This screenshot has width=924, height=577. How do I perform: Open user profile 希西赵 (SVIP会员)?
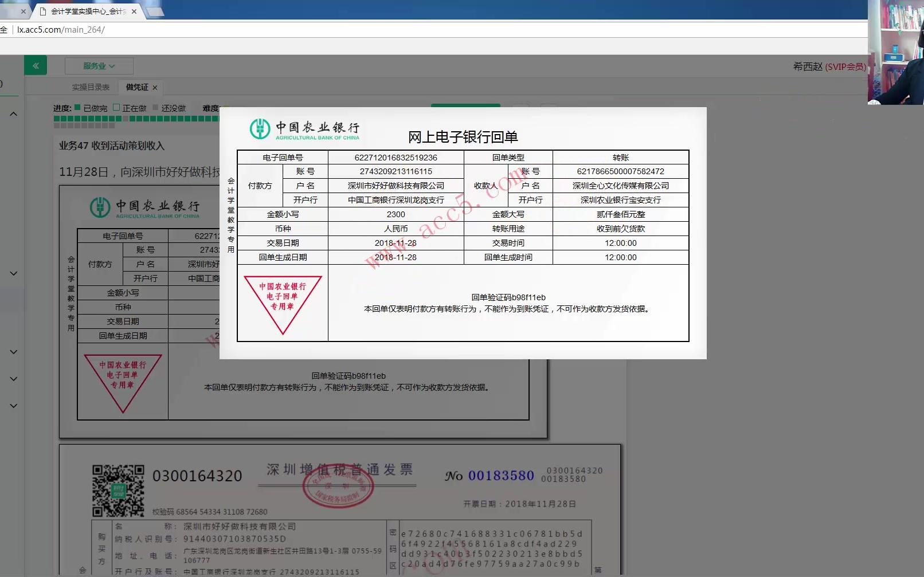[x=829, y=66]
